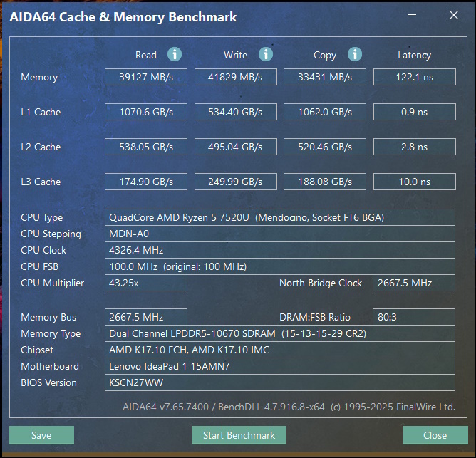Click the Memory read value 39127 MB/s

[x=146, y=77]
